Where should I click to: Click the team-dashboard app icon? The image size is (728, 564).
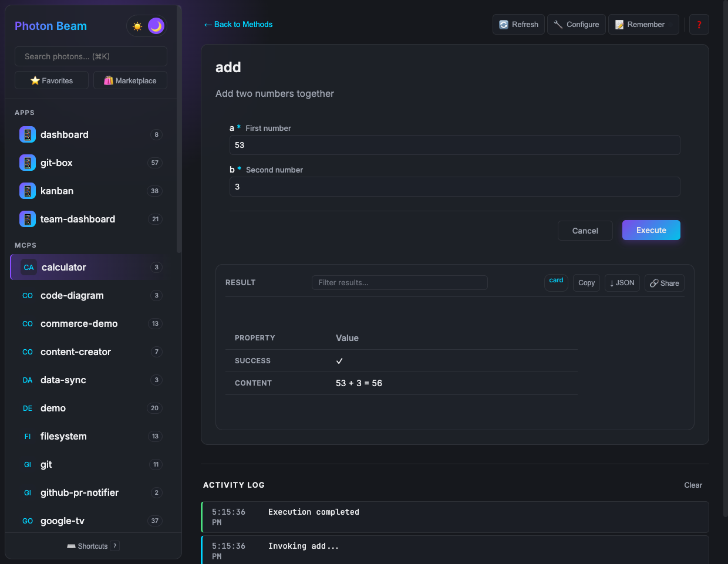[28, 219]
